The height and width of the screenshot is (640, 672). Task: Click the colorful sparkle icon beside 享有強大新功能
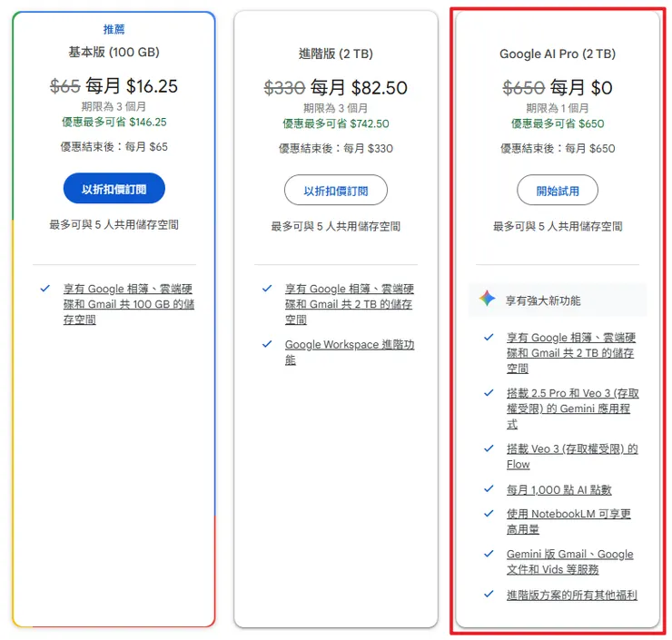pos(488,298)
